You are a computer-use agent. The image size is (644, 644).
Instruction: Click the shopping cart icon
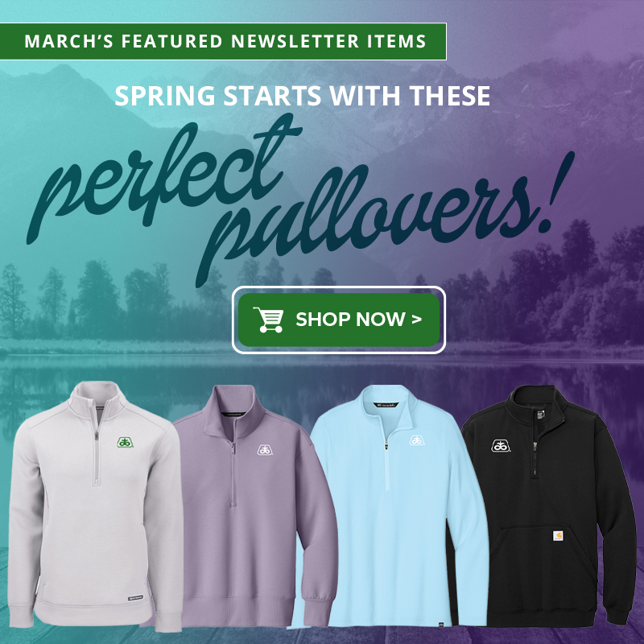(x=269, y=320)
